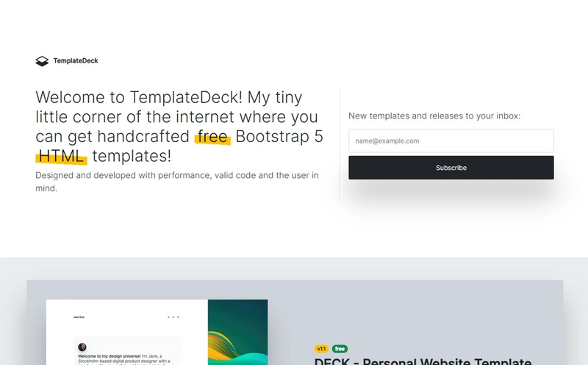Focus the name@example.com email input field
Screen dimensions: 588x365
click(x=451, y=141)
